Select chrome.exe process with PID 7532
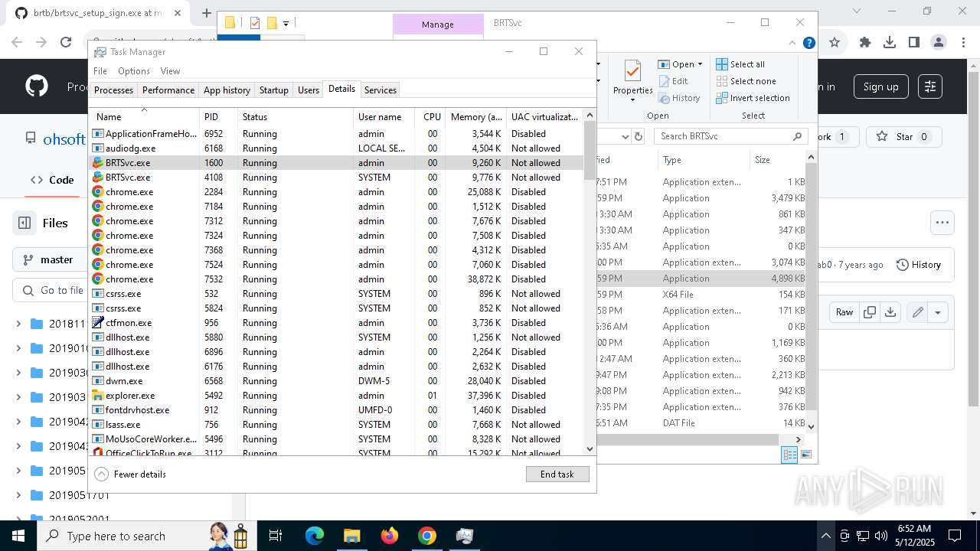This screenshot has width=980, height=551. [336, 279]
